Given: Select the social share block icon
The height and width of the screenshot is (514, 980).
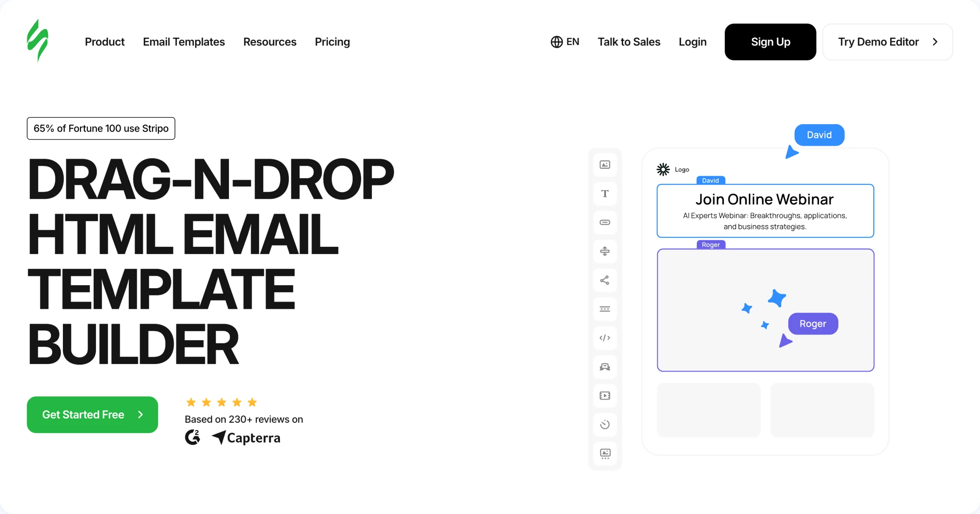Looking at the screenshot, I should (x=605, y=280).
